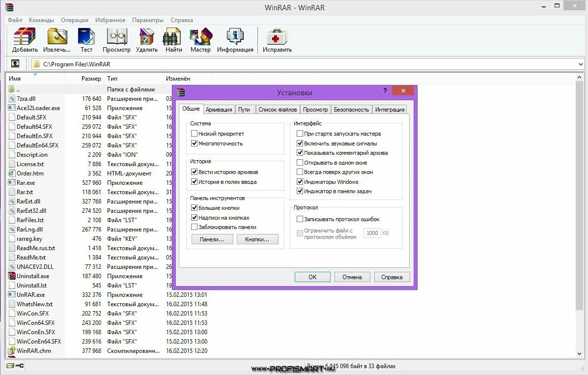Click the OK button
588x375 pixels.
click(312, 277)
